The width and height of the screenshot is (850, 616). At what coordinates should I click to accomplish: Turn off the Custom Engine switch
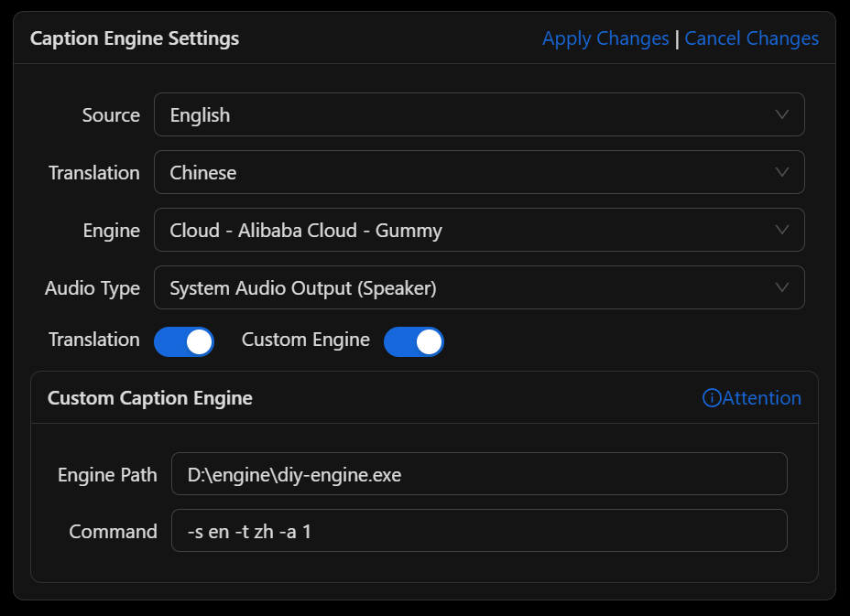point(414,341)
